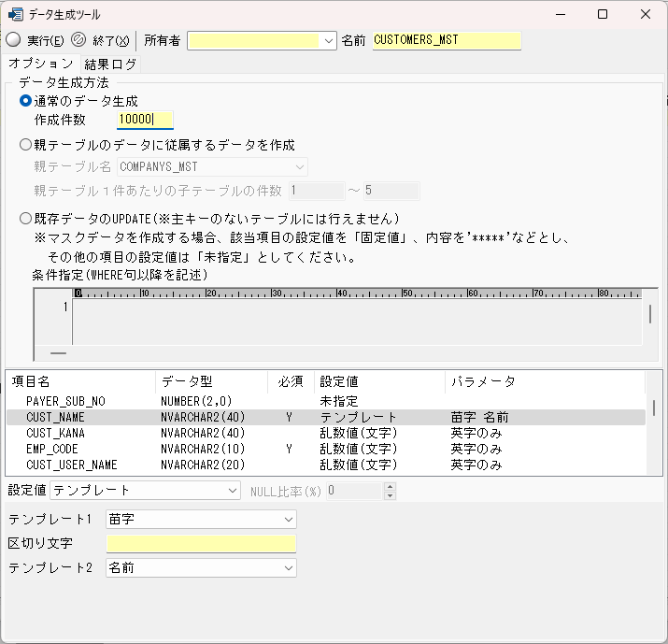Click the 名前 field CUSTOMERS_MST
This screenshot has width=668, height=644.
pos(447,40)
